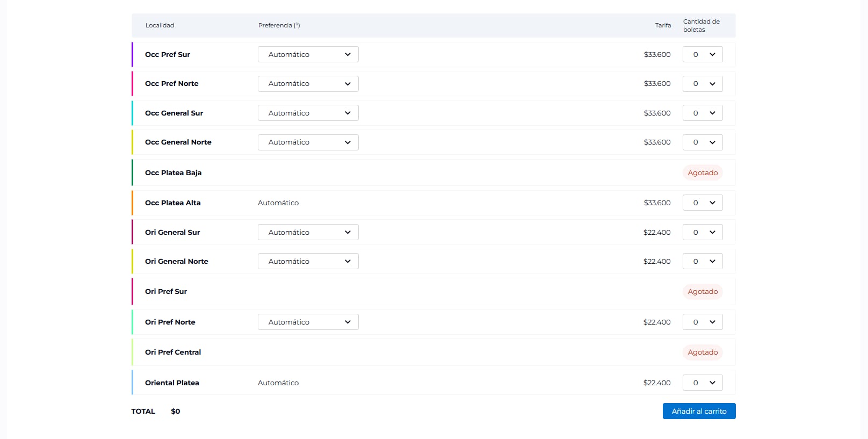
Task: Click the Tarifa column header
Action: (663, 25)
